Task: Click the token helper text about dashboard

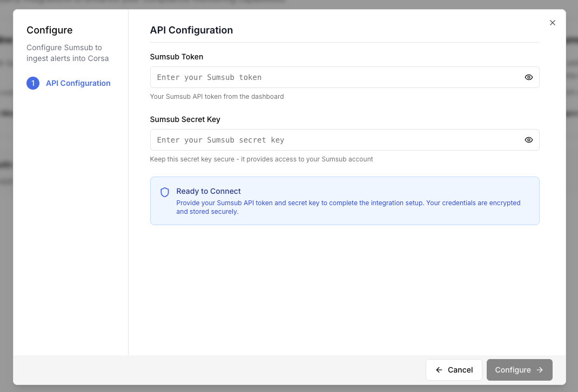Action: point(217,97)
